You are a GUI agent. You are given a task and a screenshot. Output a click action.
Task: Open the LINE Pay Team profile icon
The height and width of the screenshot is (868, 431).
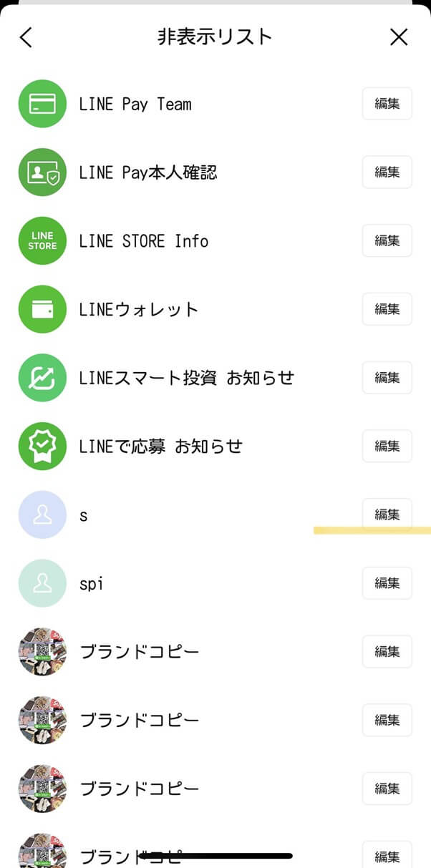point(42,104)
